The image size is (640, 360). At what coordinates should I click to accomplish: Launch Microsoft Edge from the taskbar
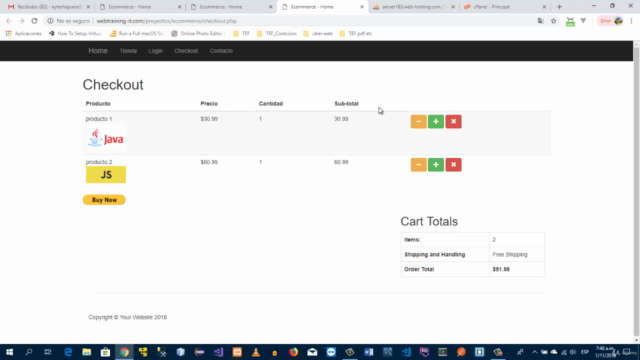[x=68, y=352]
